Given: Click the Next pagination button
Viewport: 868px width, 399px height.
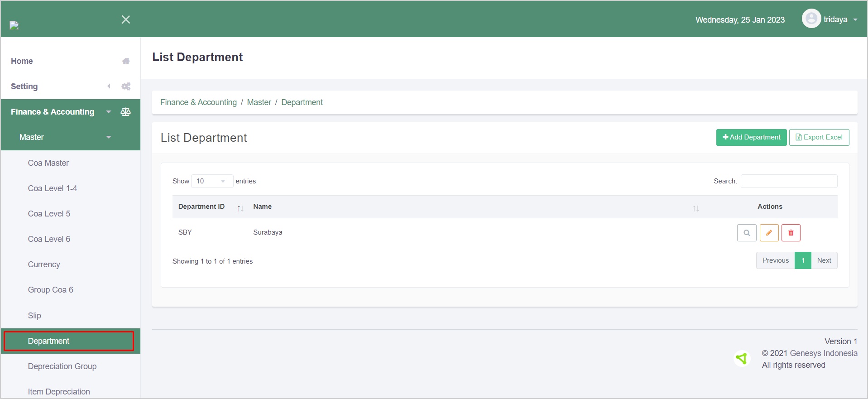Looking at the screenshot, I should 824,260.
